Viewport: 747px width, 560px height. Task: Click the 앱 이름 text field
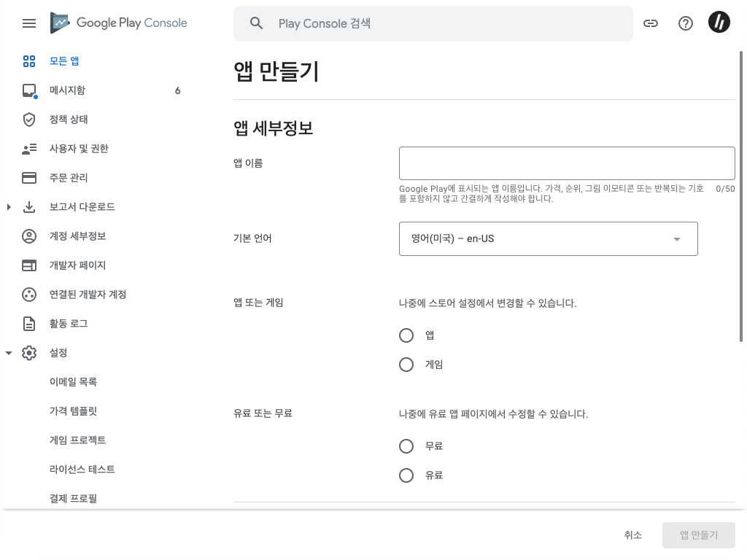click(567, 163)
